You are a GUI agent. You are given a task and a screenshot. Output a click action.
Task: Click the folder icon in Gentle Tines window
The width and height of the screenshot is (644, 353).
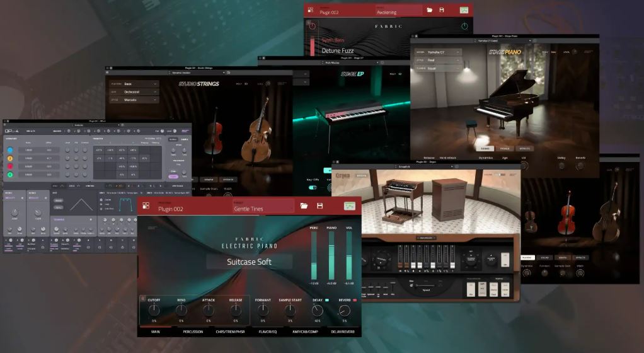304,205
